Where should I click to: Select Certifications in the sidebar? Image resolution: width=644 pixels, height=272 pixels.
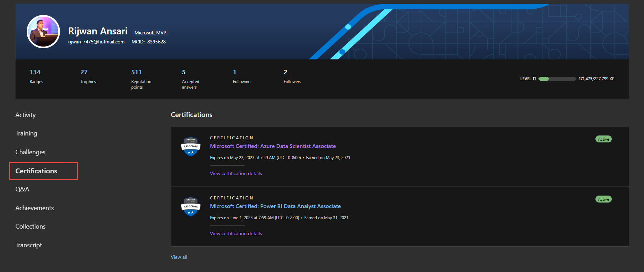(36, 171)
